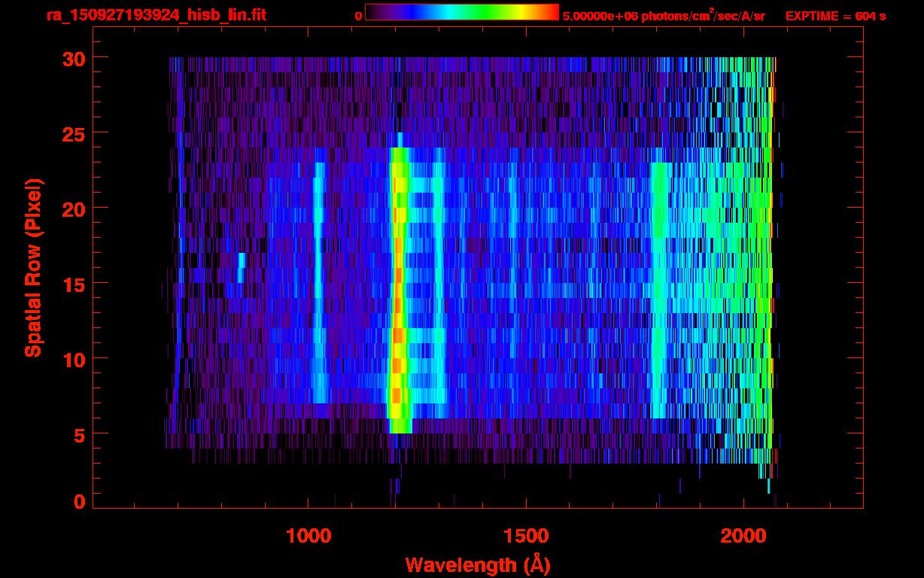Click the green band edge near 1800 Å
Viewport: 924px width, 578px height.
click(658, 290)
